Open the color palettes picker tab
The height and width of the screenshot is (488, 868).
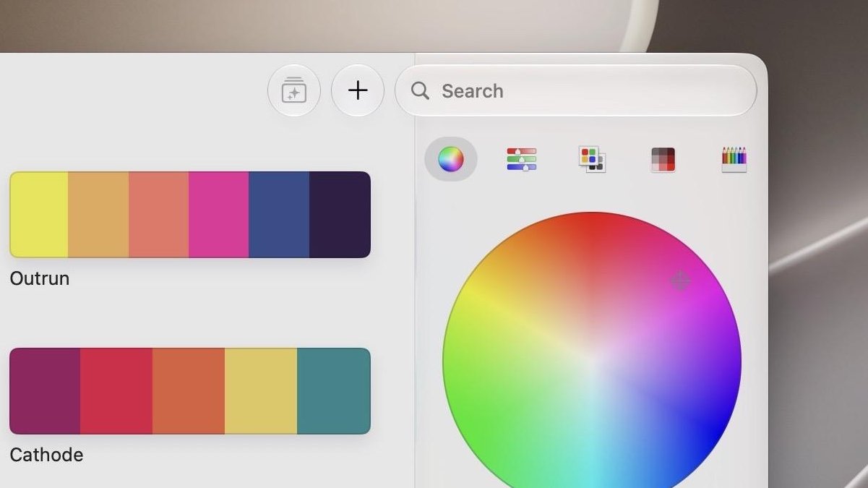tap(592, 159)
